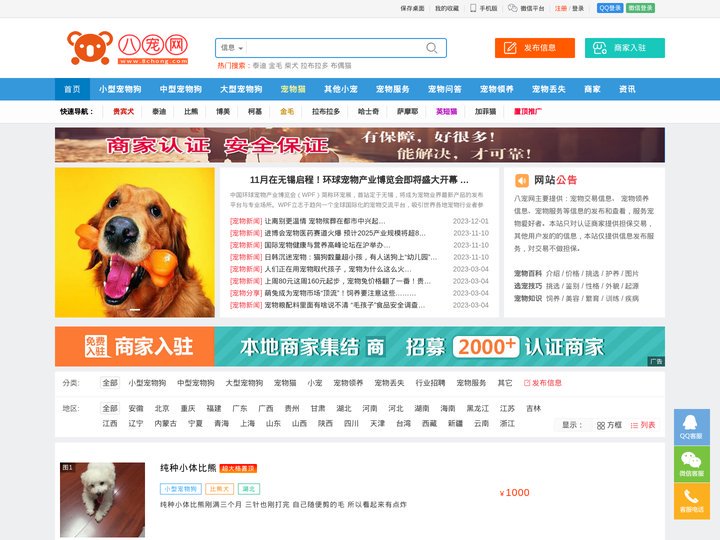The height and width of the screenshot is (540, 720).
Task: Click the 英短猫 quick nav link
Action: pyautogui.click(x=446, y=111)
